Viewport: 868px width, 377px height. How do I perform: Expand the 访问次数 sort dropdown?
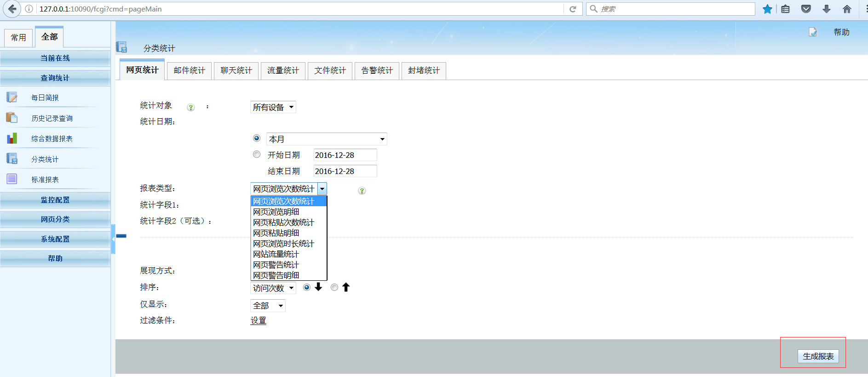click(273, 288)
